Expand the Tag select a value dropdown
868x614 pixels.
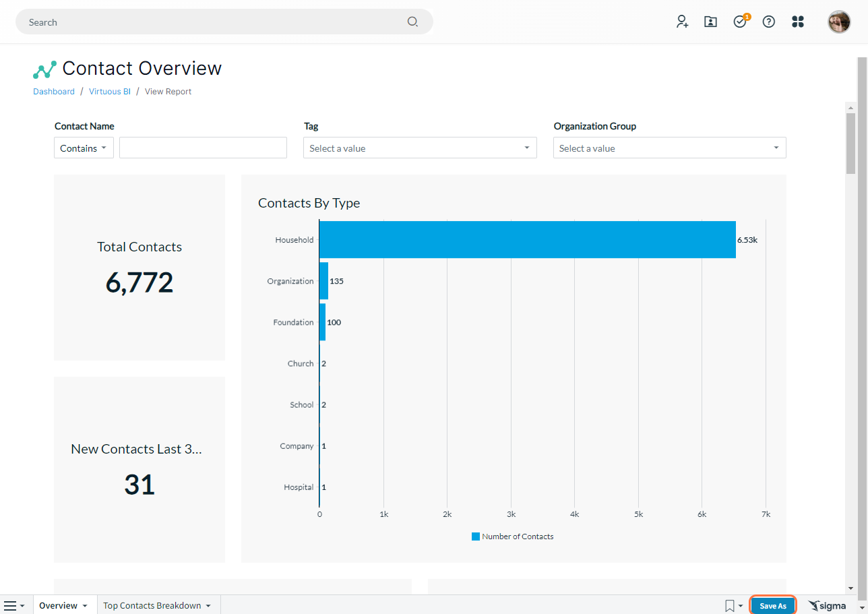pyautogui.click(x=420, y=148)
